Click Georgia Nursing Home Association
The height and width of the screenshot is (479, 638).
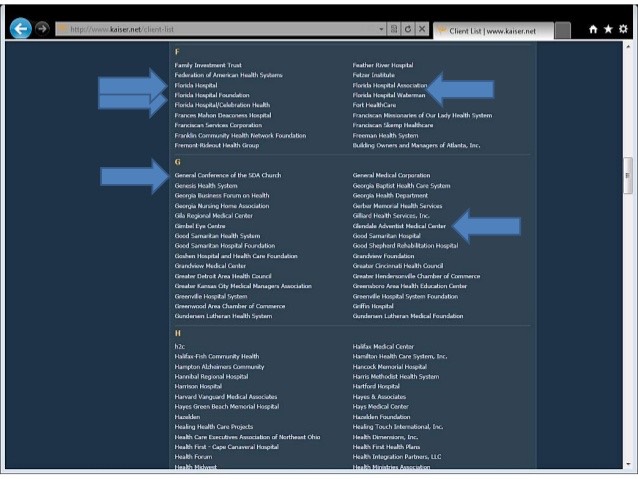pyautogui.click(x=222, y=206)
